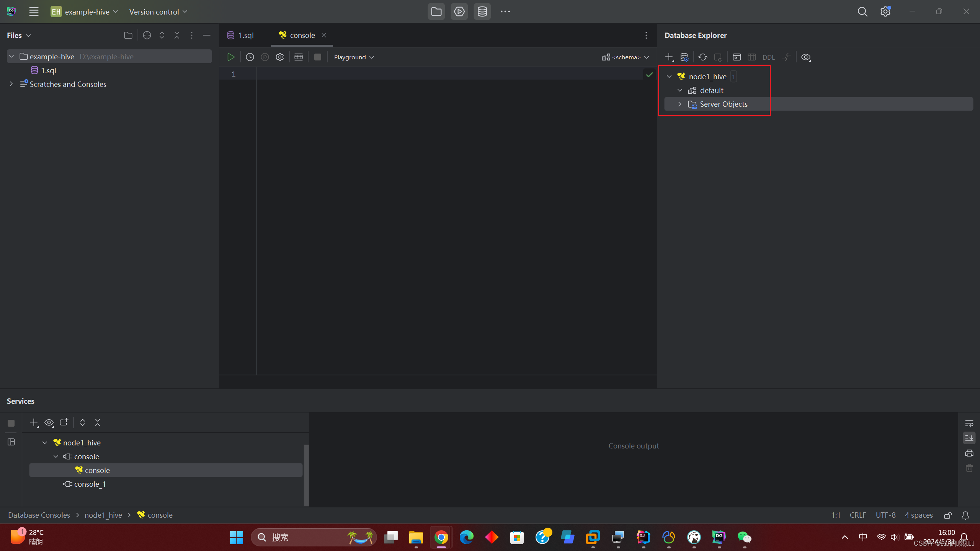The height and width of the screenshot is (551, 980).
Task: Click the in-editor results table icon
Action: pyautogui.click(x=298, y=57)
